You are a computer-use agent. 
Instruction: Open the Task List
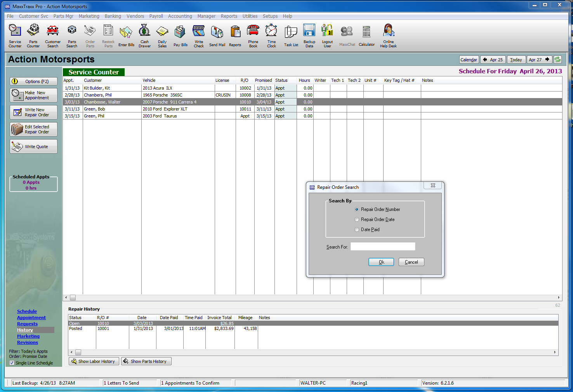pyautogui.click(x=291, y=36)
